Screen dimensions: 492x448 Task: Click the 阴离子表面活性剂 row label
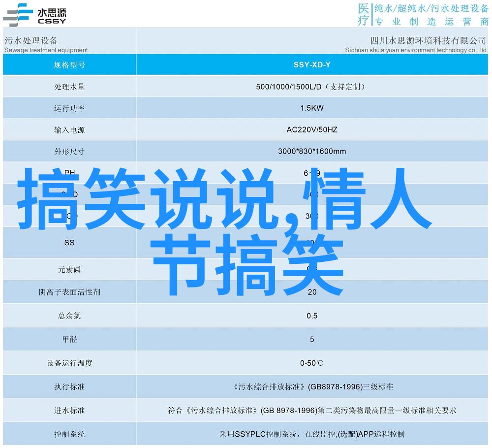[69, 292]
